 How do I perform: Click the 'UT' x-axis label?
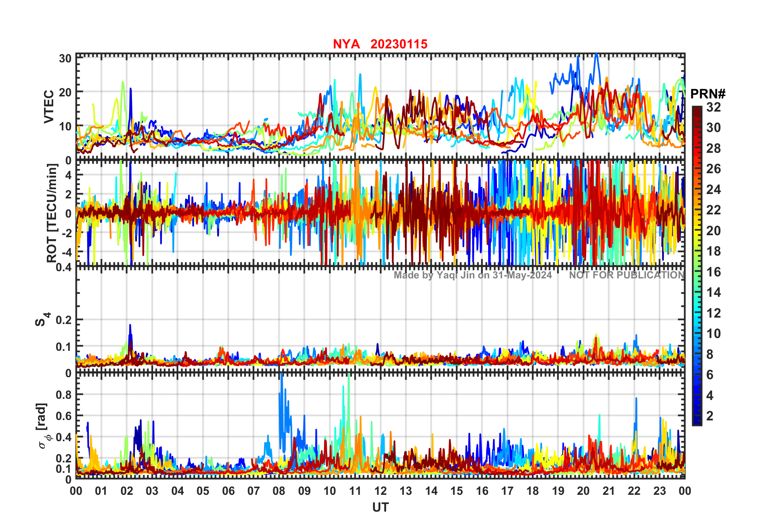point(380,507)
